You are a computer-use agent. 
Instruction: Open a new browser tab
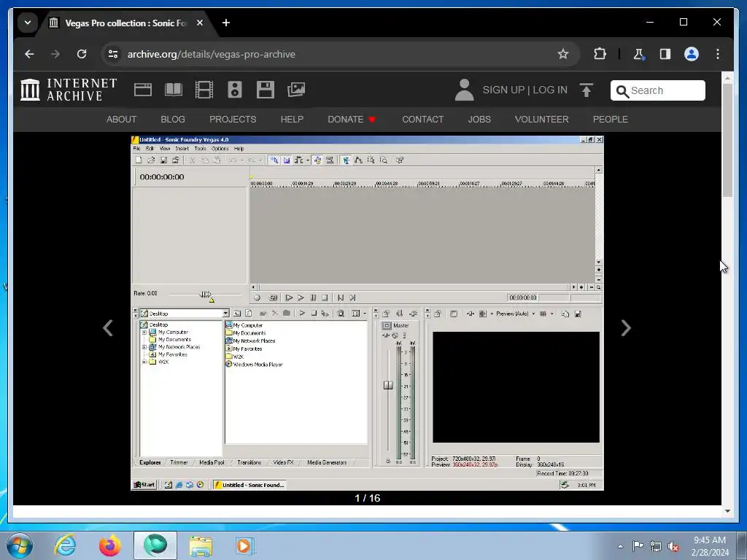coord(226,23)
